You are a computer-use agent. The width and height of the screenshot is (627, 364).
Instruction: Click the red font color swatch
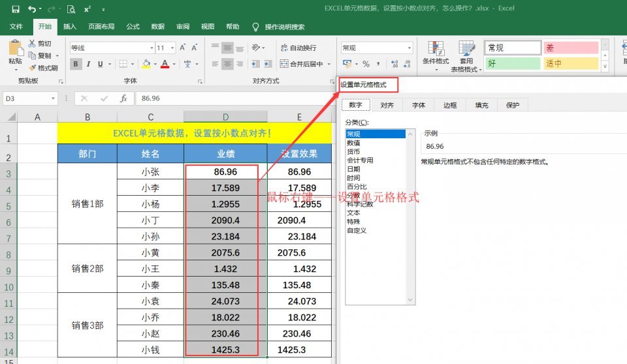coord(165,64)
